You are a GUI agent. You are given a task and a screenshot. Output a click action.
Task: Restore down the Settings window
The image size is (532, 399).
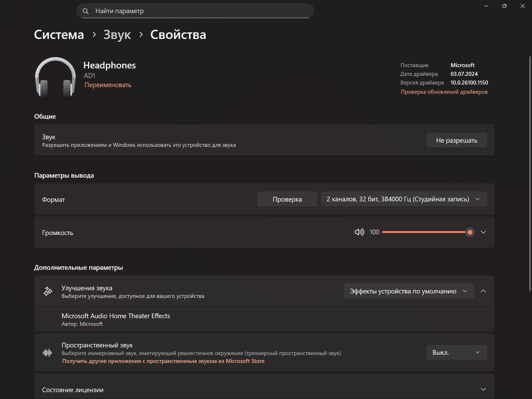(504, 6)
